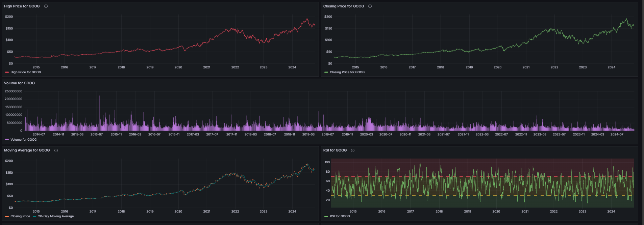Click teal swatch for 20-Day Moving Average
644x225 pixels.
click(x=34, y=216)
